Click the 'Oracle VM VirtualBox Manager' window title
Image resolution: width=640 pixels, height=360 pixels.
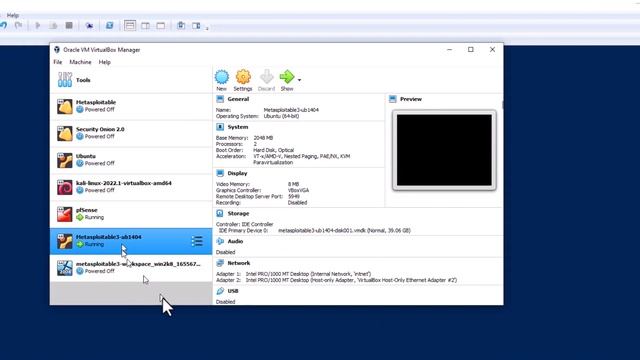point(102,50)
